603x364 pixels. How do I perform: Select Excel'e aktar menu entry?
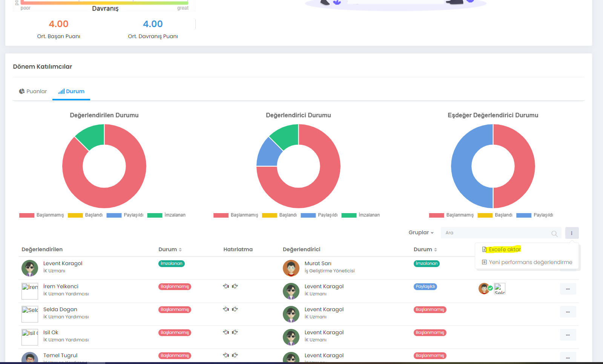point(505,249)
